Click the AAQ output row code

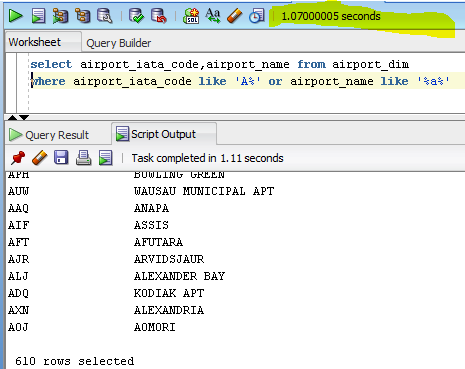(19, 208)
